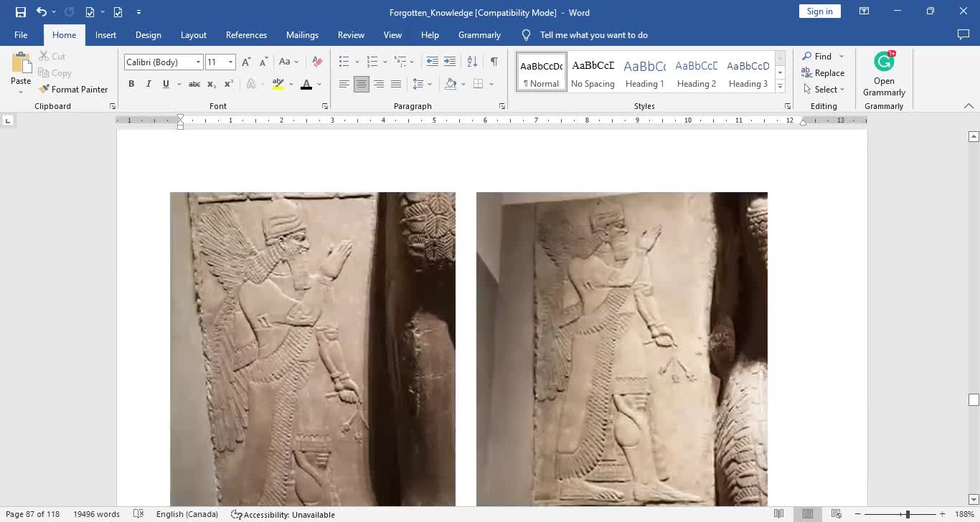Show or hide paragraph marks

(494, 62)
